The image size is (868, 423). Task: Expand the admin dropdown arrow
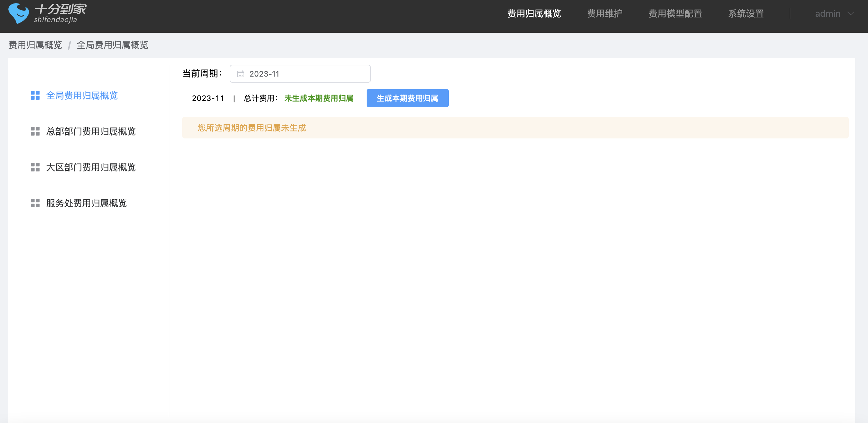850,14
